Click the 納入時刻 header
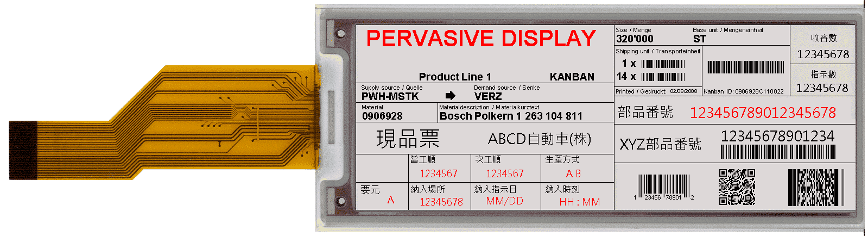868x236 pixels. coord(562,189)
